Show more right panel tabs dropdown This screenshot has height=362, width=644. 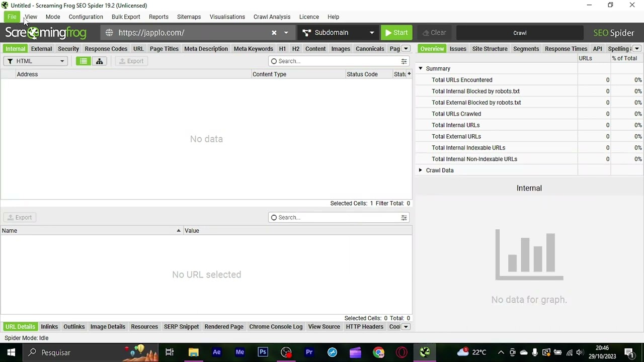(637, 49)
